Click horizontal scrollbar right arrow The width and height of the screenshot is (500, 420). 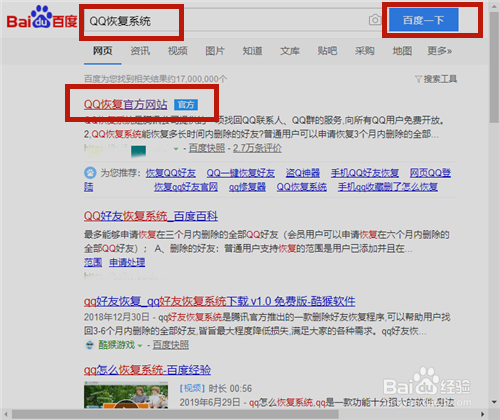click(x=482, y=414)
